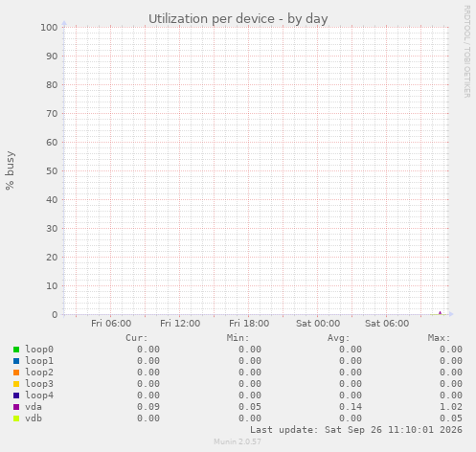This screenshot has height=452, width=476.
Task: Select the loop2 legend label
Action: tap(39, 373)
